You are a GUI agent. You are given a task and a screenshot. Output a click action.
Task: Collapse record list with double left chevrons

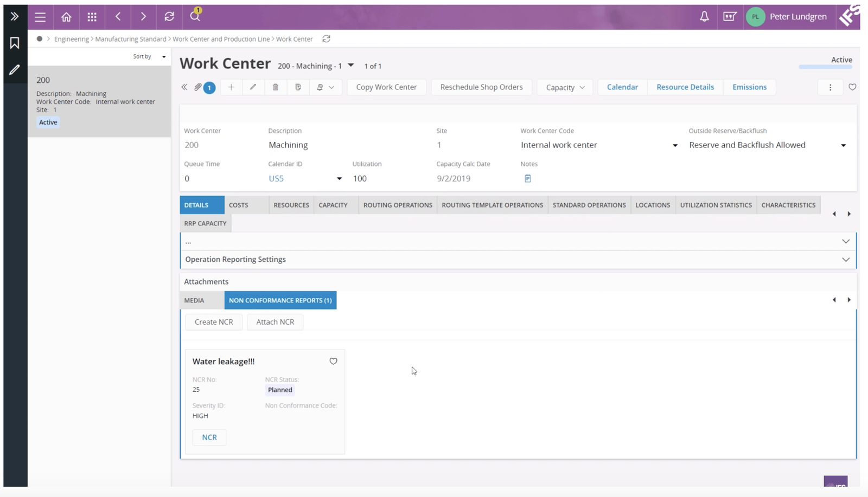tap(184, 87)
